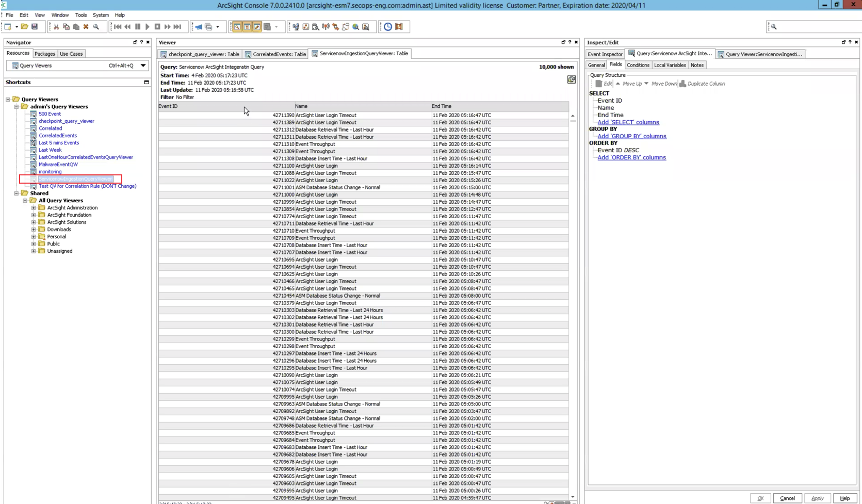Image resolution: width=862 pixels, height=504 pixels.
Task: Select the MalwareEventQW query viewer
Action: pos(58,165)
